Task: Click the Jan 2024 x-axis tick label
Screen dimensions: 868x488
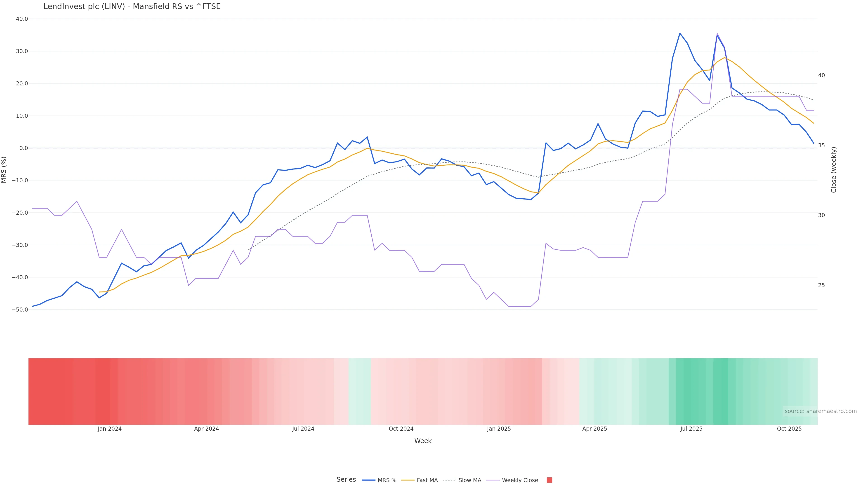Action: [109, 429]
